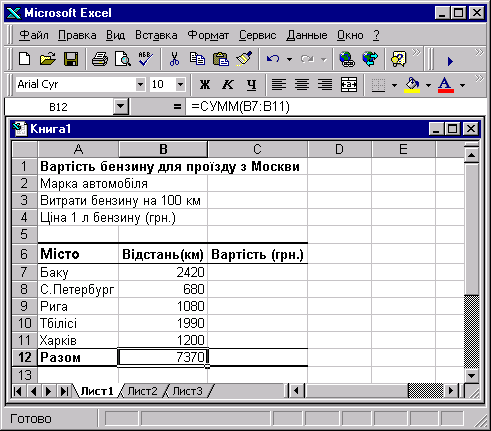This screenshot has width=491, height=431.
Task: Expand the Arial Cyr font name dropdown
Action: click(x=140, y=84)
